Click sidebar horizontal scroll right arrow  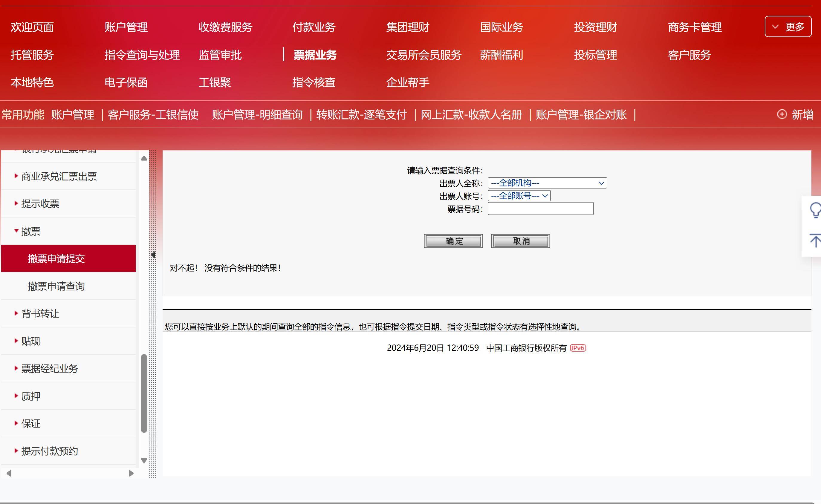pyautogui.click(x=131, y=473)
